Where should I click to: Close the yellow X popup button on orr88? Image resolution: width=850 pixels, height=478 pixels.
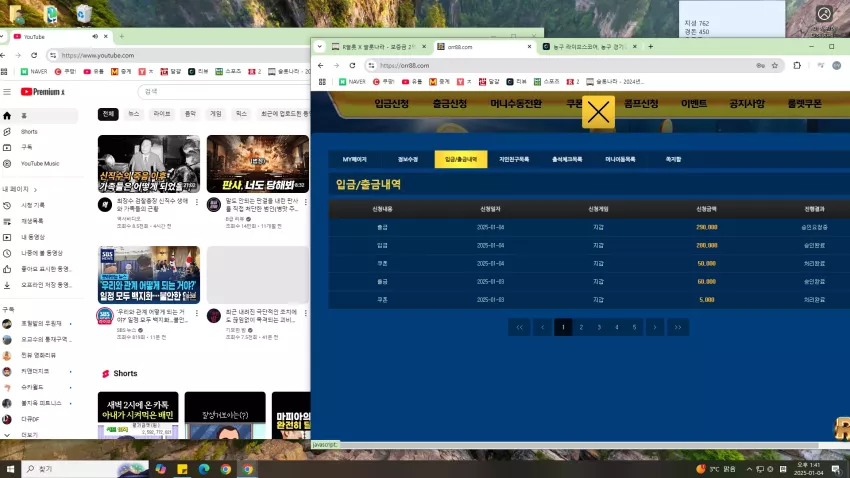tap(598, 112)
